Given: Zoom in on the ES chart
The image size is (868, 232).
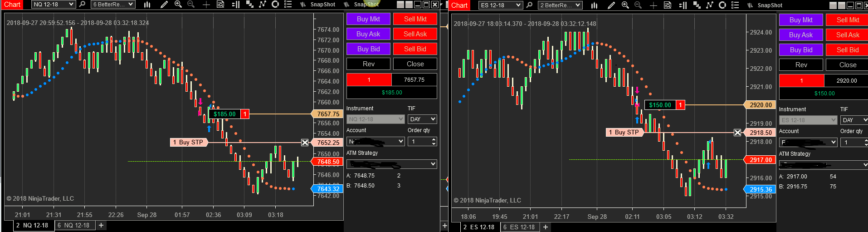Looking at the screenshot, I should click(x=625, y=5).
